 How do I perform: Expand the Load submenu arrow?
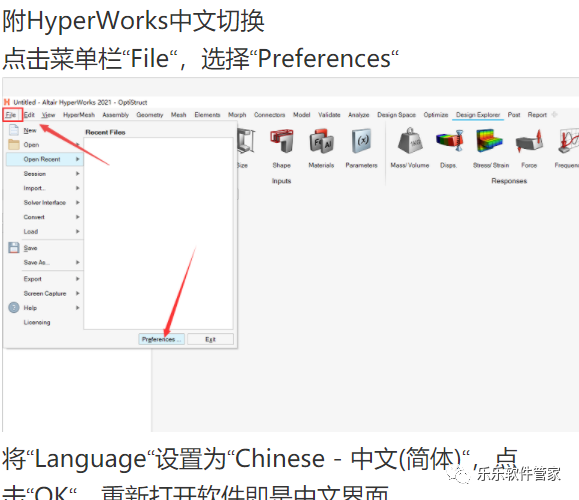[78, 231]
